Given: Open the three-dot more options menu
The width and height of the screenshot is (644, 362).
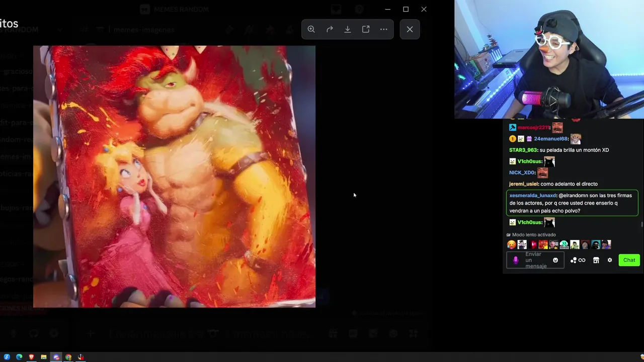Looking at the screenshot, I should pyautogui.click(x=384, y=30).
